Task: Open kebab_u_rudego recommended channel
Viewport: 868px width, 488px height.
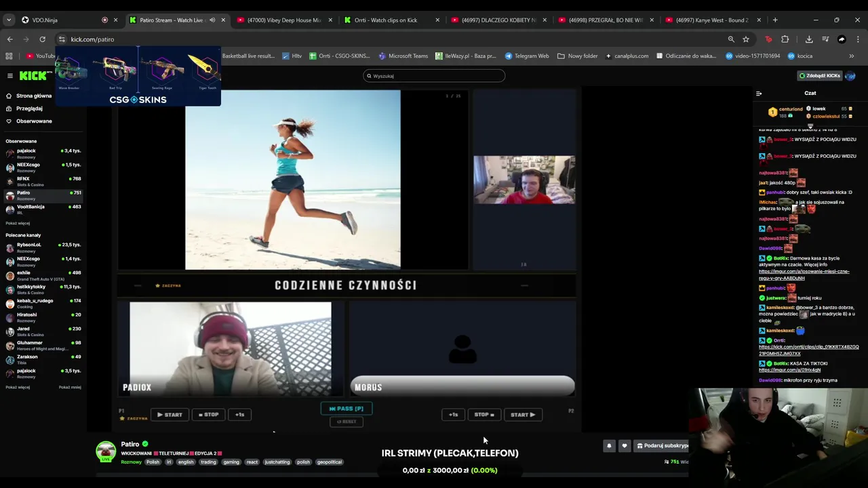Action: pos(43,303)
